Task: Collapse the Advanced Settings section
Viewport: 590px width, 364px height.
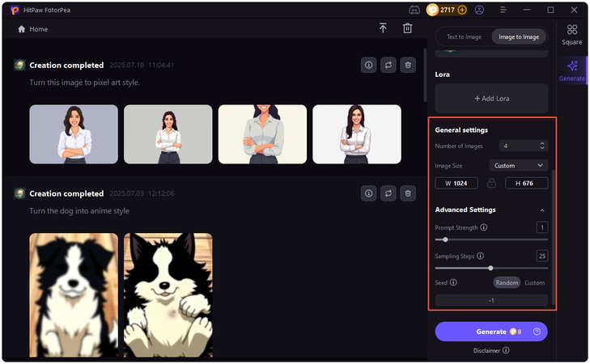Action: 542,210
